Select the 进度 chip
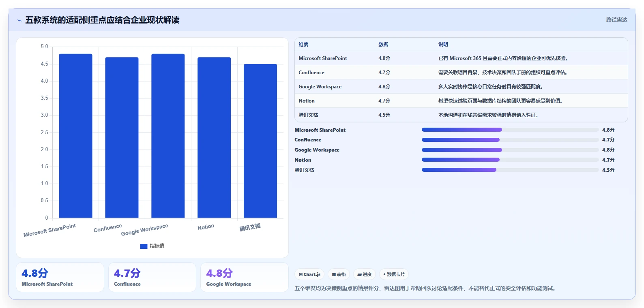Viewport: 644px width, 308px height. coord(365,274)
